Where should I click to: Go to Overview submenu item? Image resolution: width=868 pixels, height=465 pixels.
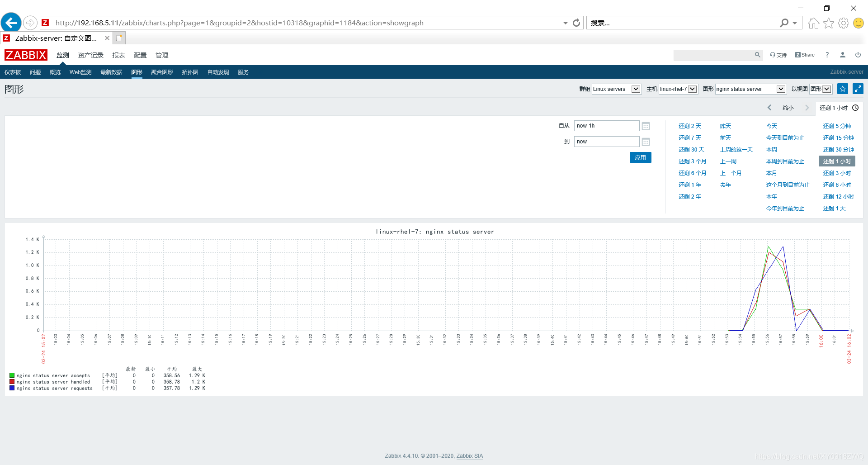tap(55, 72)
